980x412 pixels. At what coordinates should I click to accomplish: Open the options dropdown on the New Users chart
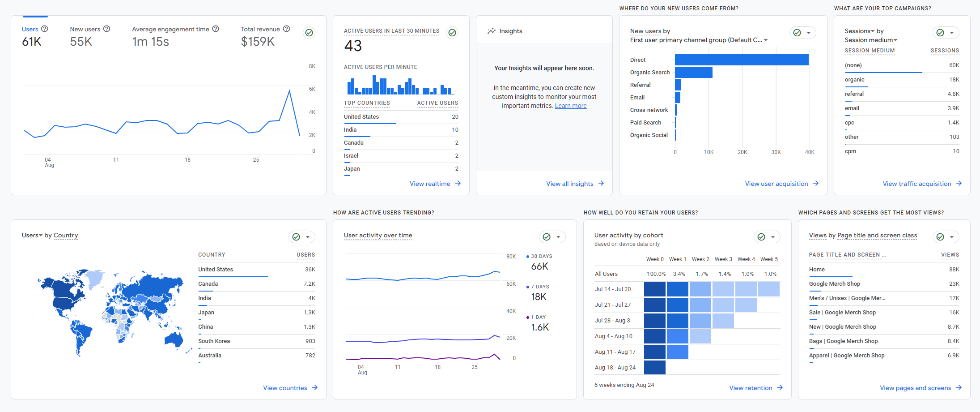point(809,32)
